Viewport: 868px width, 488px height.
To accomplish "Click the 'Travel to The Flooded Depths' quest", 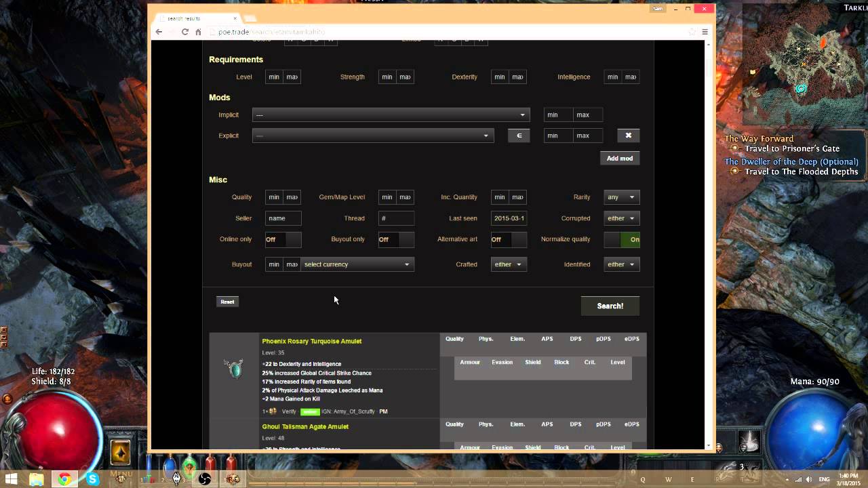I will click(x=802, y=171).
